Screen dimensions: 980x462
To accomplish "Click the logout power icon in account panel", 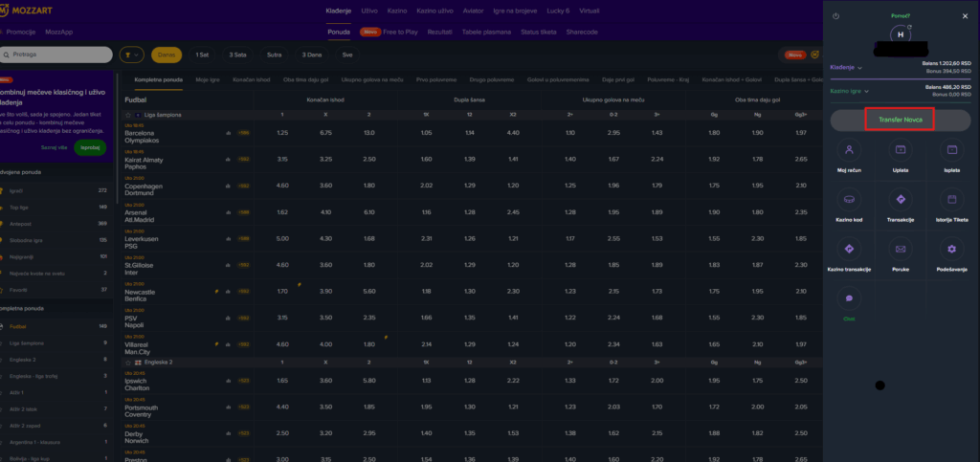I will coord(836,16).
